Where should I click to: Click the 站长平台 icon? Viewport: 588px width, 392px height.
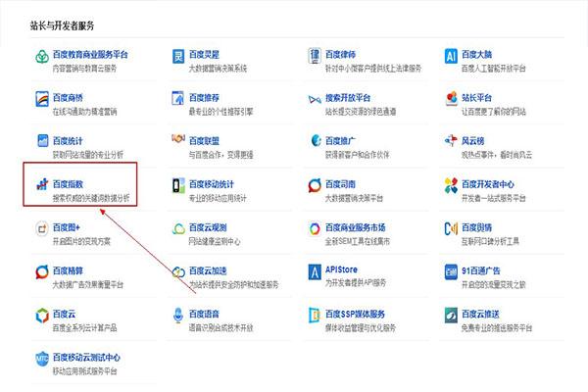[451, 99]
